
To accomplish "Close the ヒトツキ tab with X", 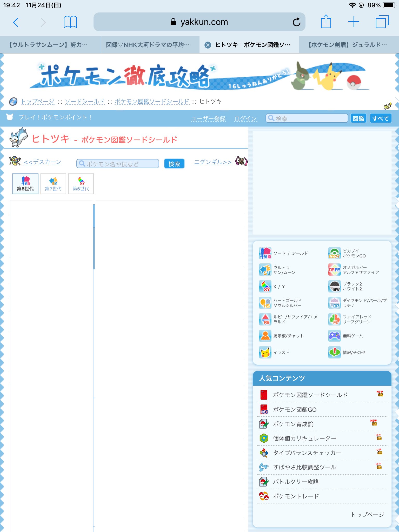I will 208,45.
